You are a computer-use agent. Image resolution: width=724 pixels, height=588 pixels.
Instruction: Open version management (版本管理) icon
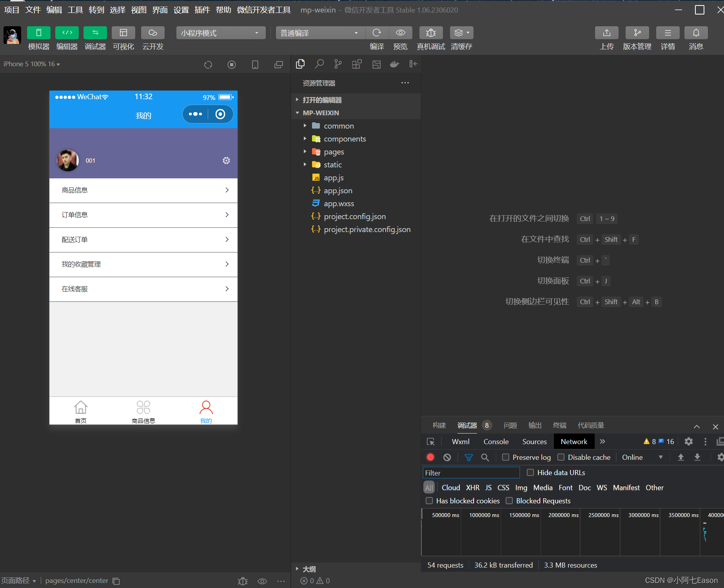click(637, 33)
